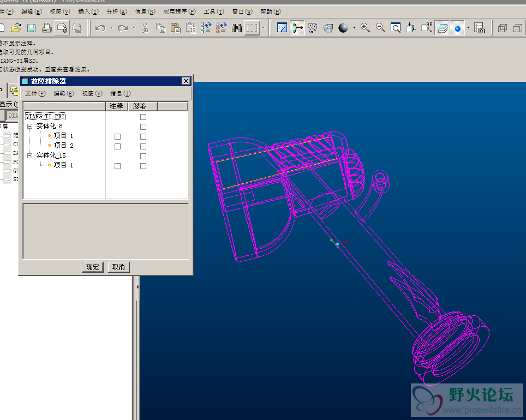Tick note checkbox for 实体化_15 项目 1
Image resolution: width=526 pixels, height=420 pixels.
pyautogui.click(x=117, y=166)
